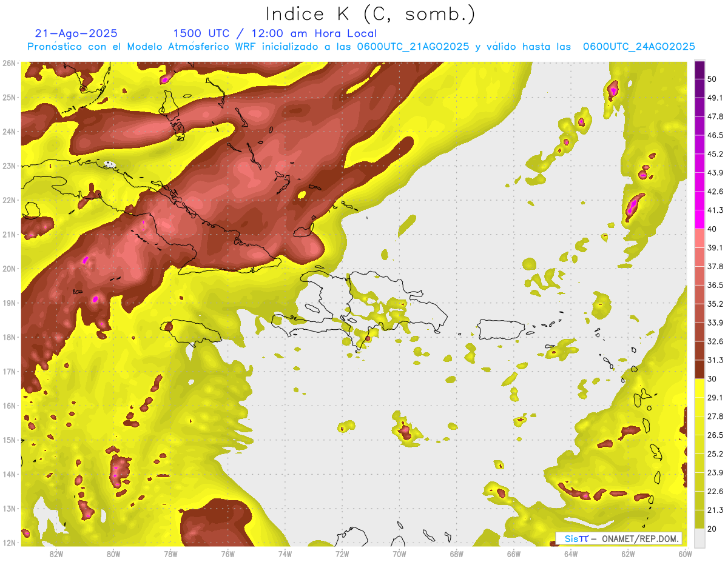Click the latitude tick label '19N'

9,303
